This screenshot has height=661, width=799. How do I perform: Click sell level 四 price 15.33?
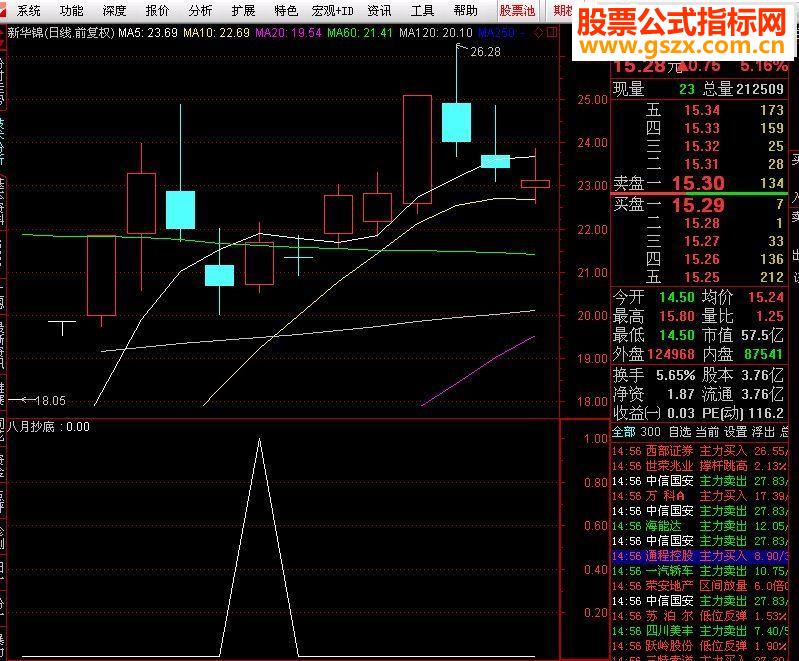click(x=702, y=128)
